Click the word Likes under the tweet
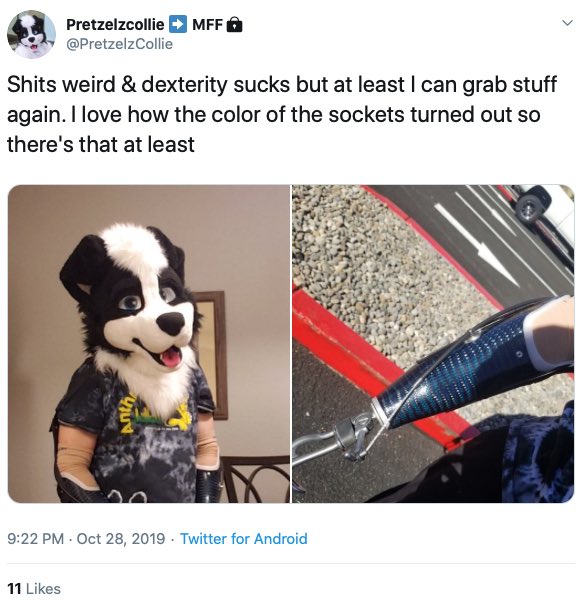The height and width of the screenshot is (611, 580). click(x=43, y=588)
